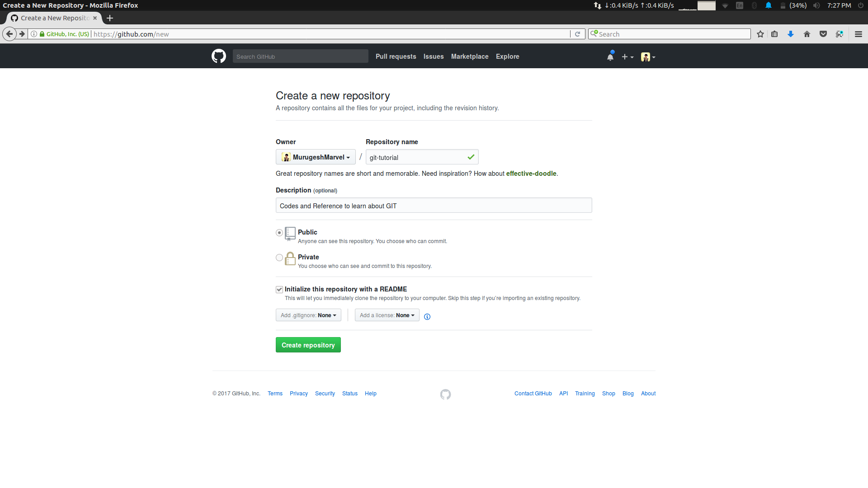This screenshot has width=868, height=488.
Task: Select the Private repository radio button
Action: (x=279, y=256)
